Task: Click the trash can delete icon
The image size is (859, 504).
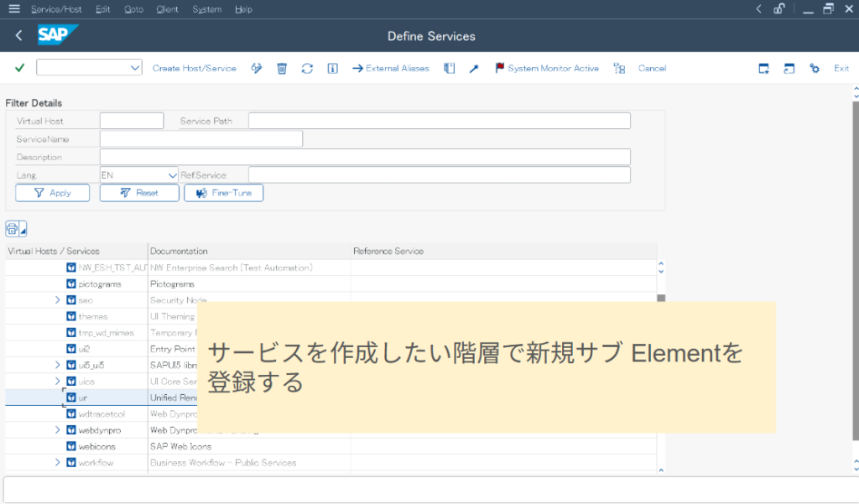Action: (282, 69)
